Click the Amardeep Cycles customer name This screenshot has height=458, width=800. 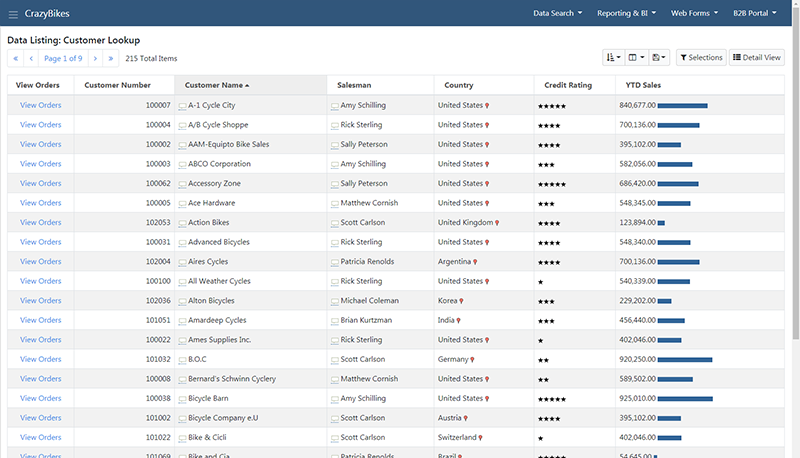(217, 320)
